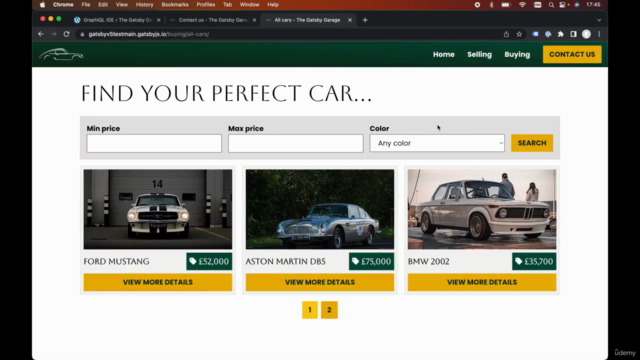Toggle the Chrome side panel icon

tap(573, 34)
